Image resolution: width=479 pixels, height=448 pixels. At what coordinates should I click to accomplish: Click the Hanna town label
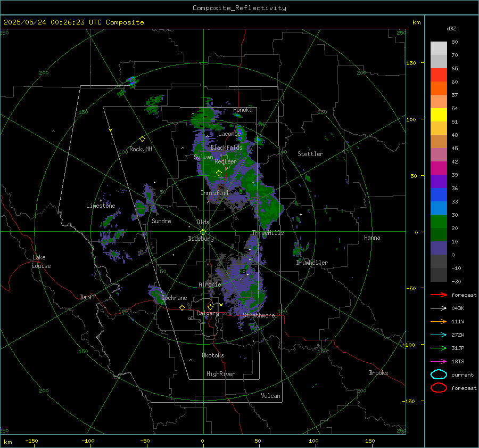[x=372, y=238]
